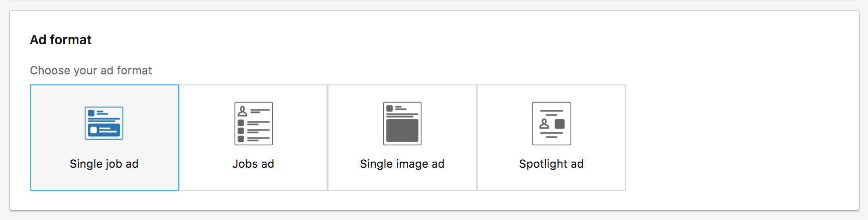This screenshot has height=220, width=868.
Task: Click the "Spotlight ad" text label
Action: click(552, 164)
